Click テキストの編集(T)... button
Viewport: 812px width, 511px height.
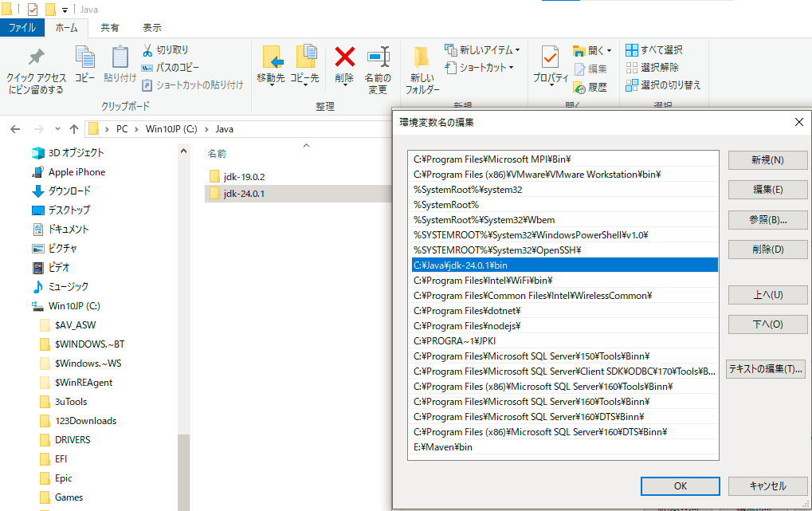click(x=766, y=369)
